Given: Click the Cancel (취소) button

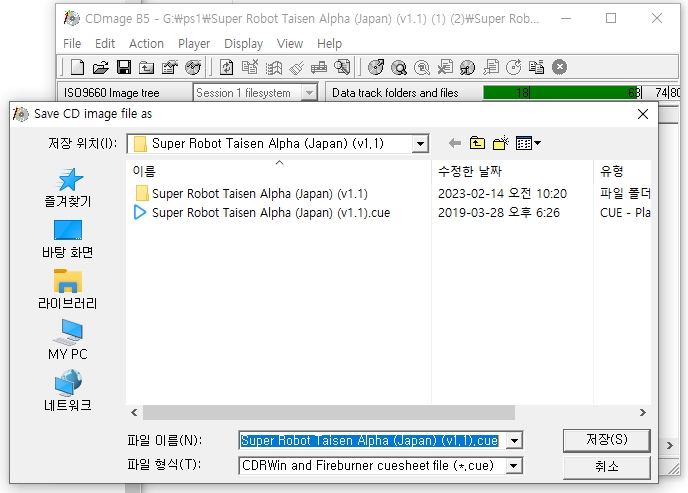Looking at the screenshot, I should pyautogui.click(x=606, y=467).
